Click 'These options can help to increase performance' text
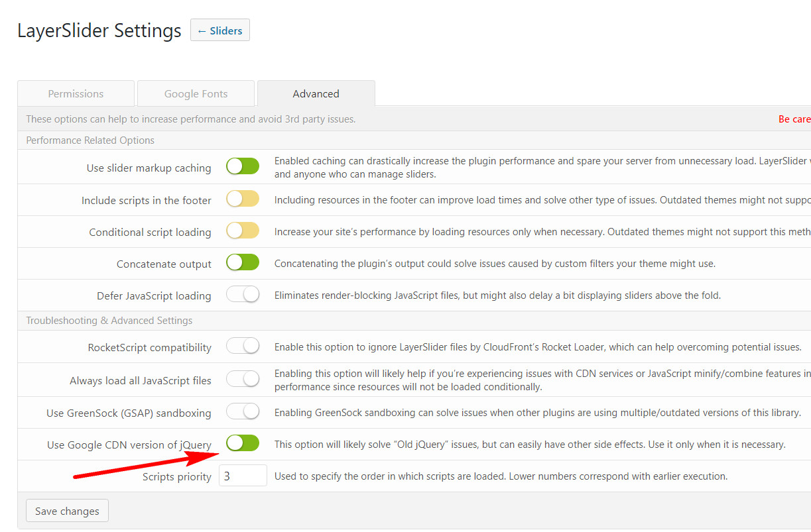This screenshot has height=532, width=811. click(191, 119)
